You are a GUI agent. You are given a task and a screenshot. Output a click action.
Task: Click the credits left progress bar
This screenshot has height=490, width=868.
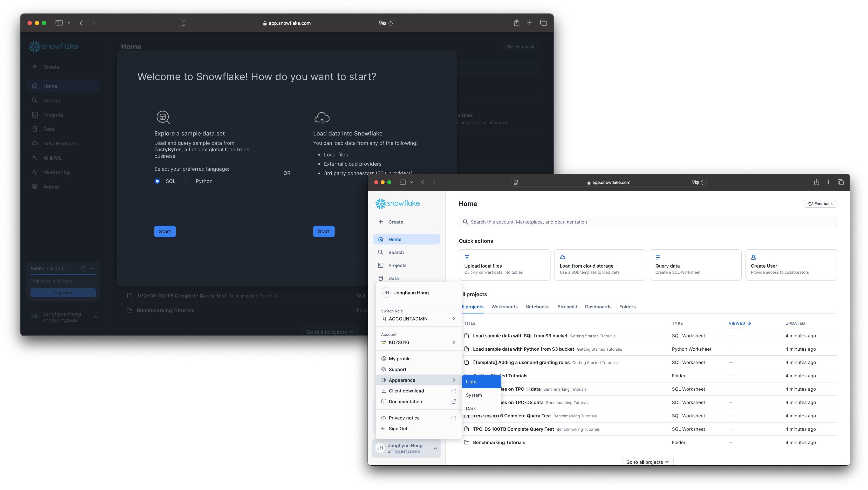63,275
